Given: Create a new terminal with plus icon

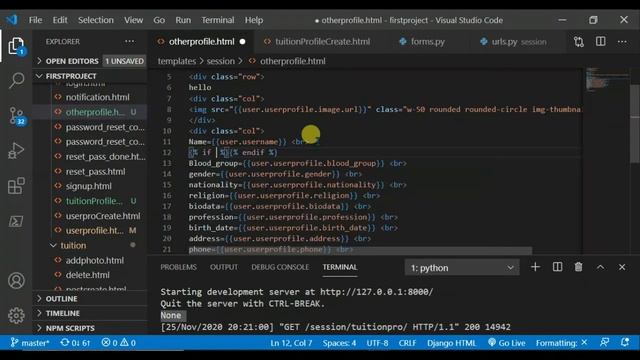Looking at the screenshot, I should tap(535, 267).
